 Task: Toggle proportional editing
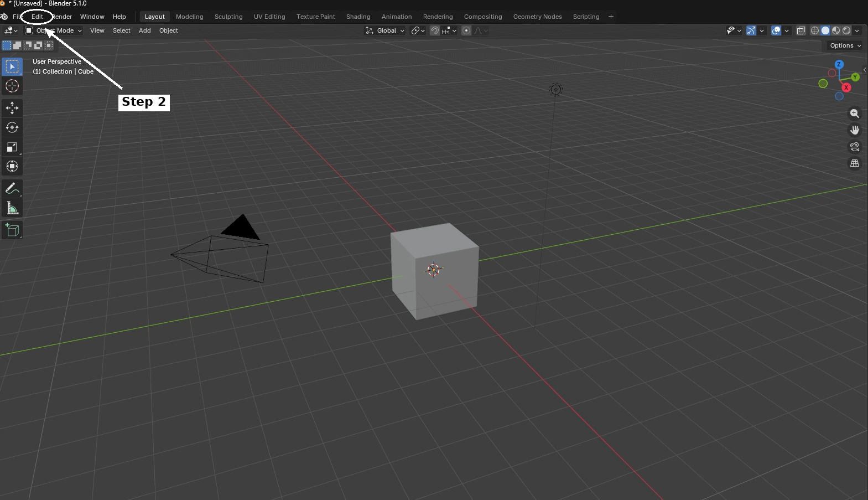[x=466, y=30]
